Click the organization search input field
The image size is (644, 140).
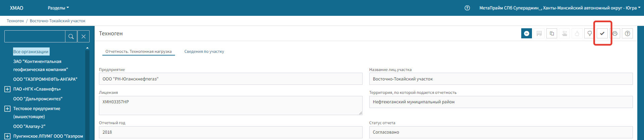point(35,36)
